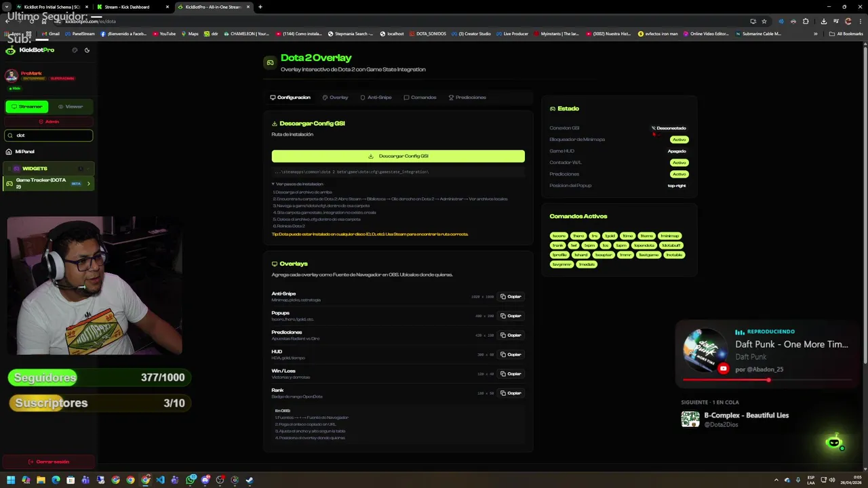The width and height of the screenshot is (868, 488).
Task: Click the ProMark profile avatar
Action: point(12,76)
